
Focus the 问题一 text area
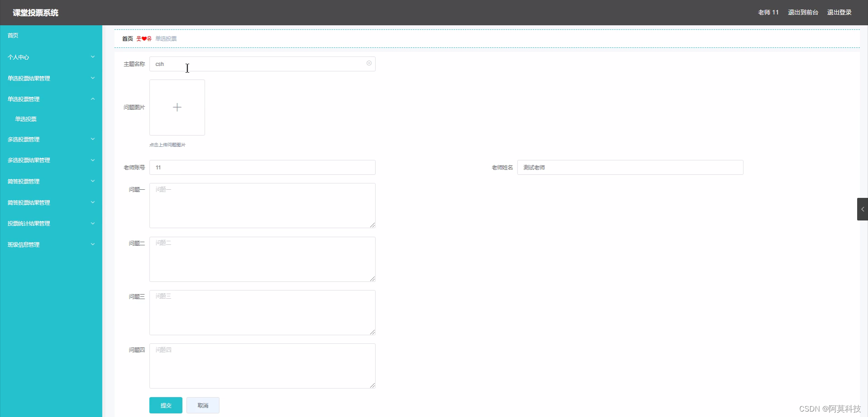click(262, 206)
